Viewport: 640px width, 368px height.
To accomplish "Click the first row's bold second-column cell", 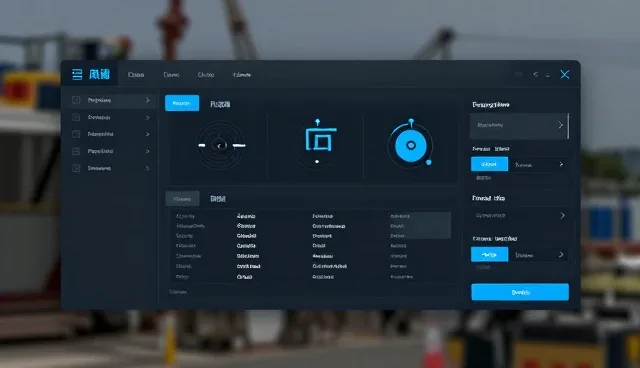I will (x=246, y=216).
